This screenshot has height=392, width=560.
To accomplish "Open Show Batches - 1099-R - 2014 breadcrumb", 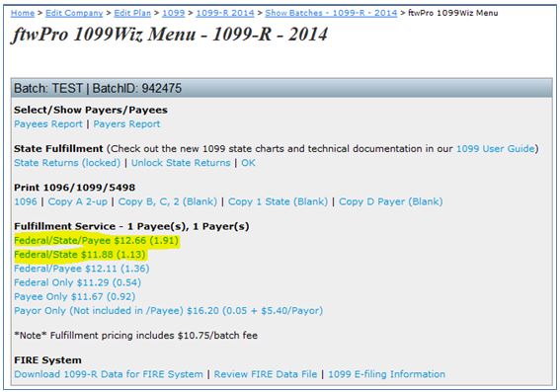I will tap(331, 13).
